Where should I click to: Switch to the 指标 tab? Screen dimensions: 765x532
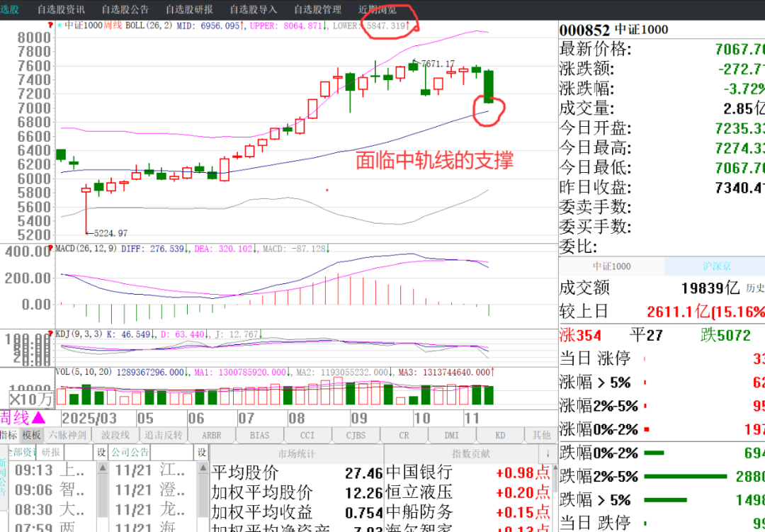point(8,435)
